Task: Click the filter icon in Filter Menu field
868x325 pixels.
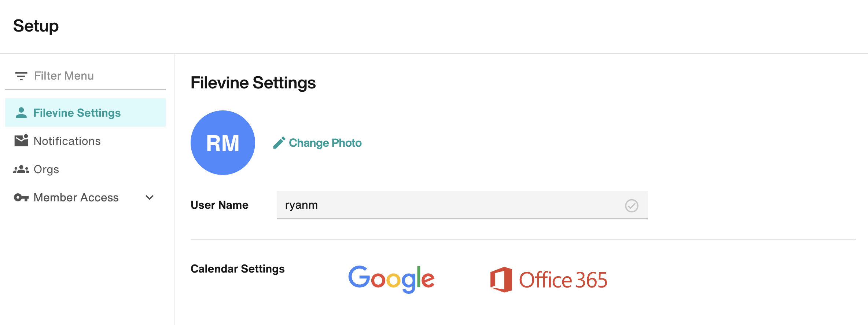Action: (x=21, y=76)
